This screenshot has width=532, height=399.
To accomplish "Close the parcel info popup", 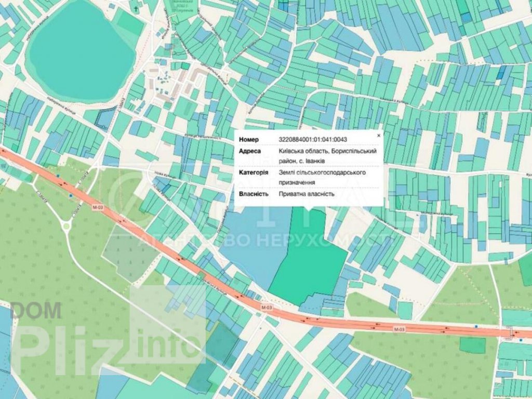I will tap(378, 135).
